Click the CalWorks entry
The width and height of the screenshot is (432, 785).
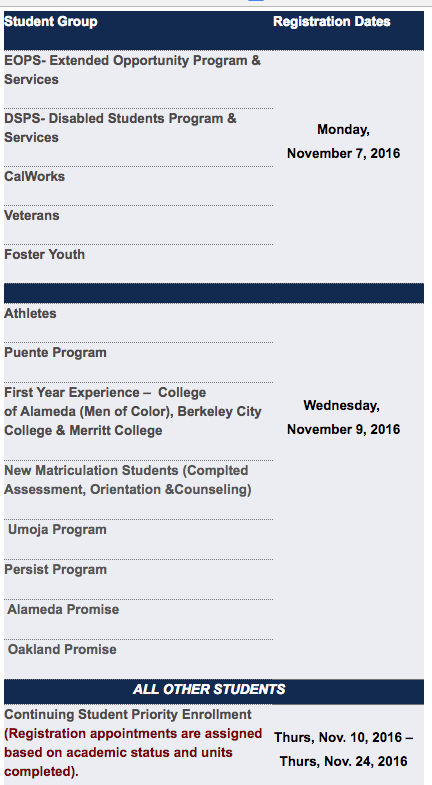click(x=35, y=177)
